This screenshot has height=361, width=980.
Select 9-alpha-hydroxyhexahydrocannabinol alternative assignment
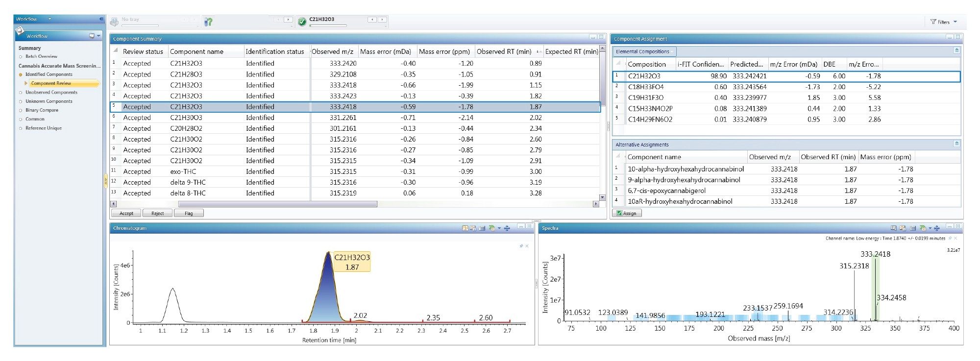tap(786, 180)
